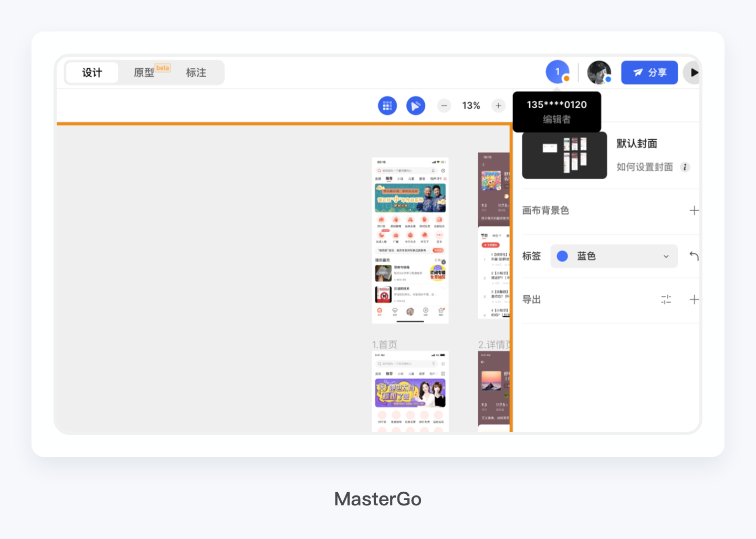
Task: Expand the 画布背景色 section
Action: (546, 210)
